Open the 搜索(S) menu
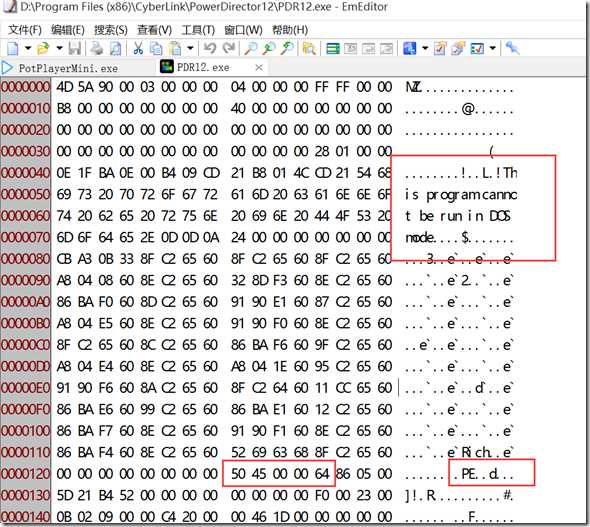590x527 pixels. pyautogui.click(x=111, y=30)
